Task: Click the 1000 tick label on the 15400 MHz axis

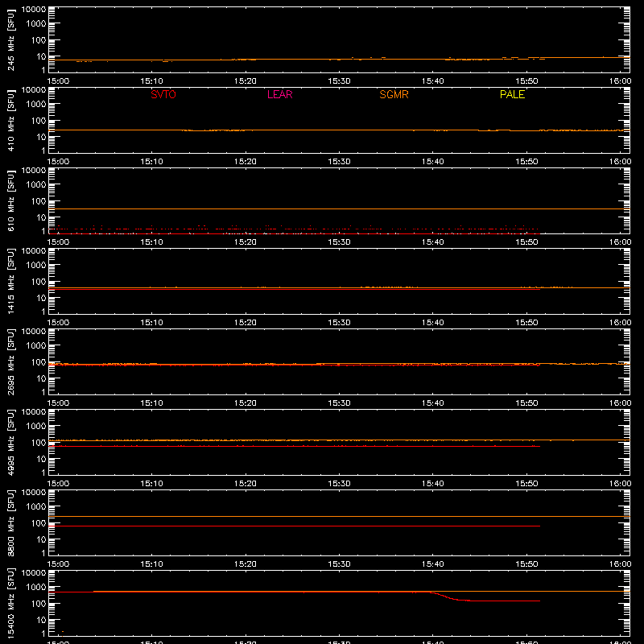Action: (36, 588)
